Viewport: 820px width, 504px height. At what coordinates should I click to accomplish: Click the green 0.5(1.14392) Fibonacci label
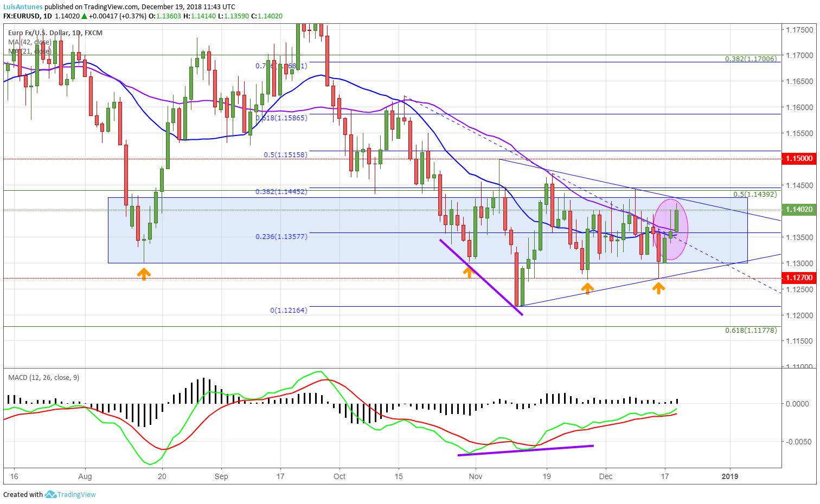tap(755, 194)
